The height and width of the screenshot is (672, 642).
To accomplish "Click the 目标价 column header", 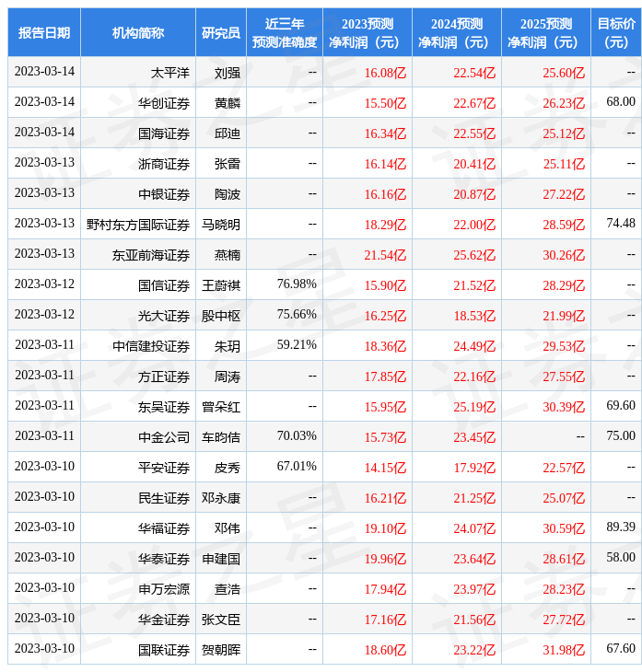I will point(616,32).
